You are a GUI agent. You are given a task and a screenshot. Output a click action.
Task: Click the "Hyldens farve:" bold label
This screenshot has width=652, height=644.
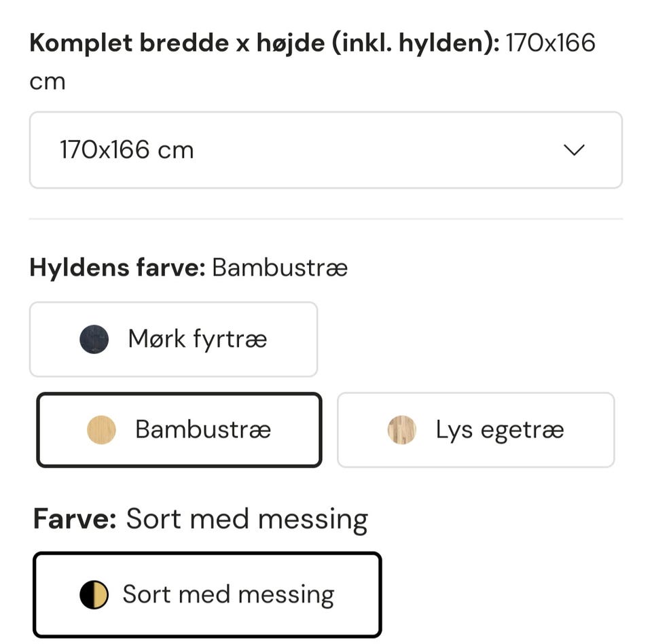pyautogui.click(x=117, y=268)
